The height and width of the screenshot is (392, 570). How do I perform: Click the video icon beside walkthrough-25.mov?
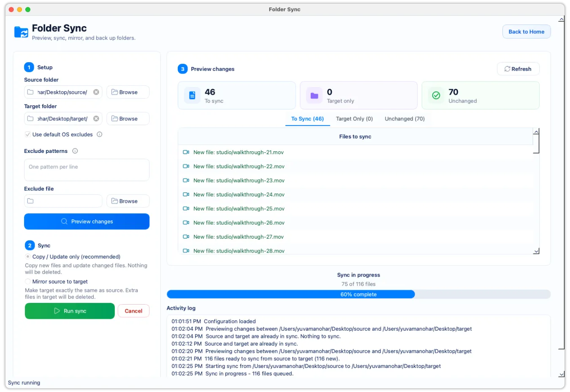click(186, 209)
